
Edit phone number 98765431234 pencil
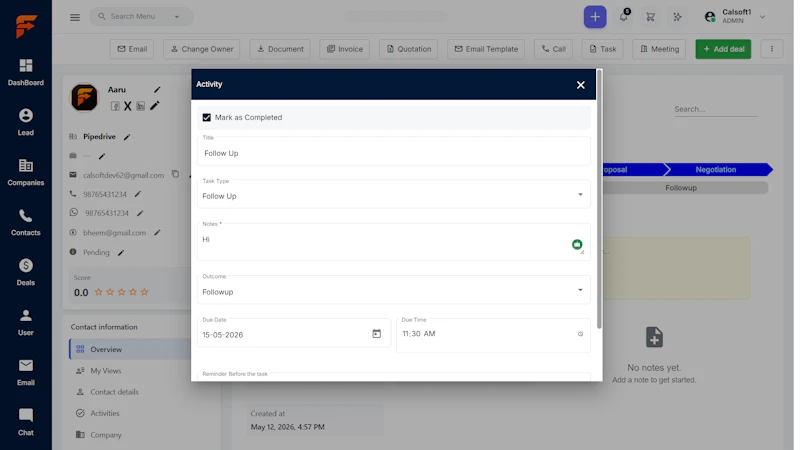(x=138, y=194)
